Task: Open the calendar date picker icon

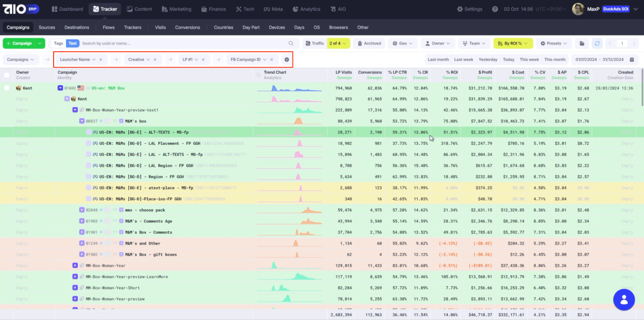Action: 632,60
